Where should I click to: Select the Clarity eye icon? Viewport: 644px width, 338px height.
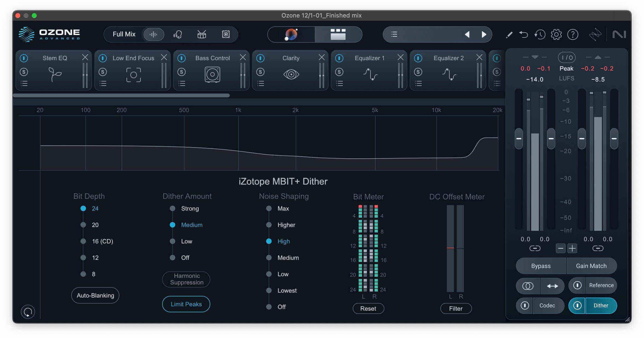[x=291, y=74]
